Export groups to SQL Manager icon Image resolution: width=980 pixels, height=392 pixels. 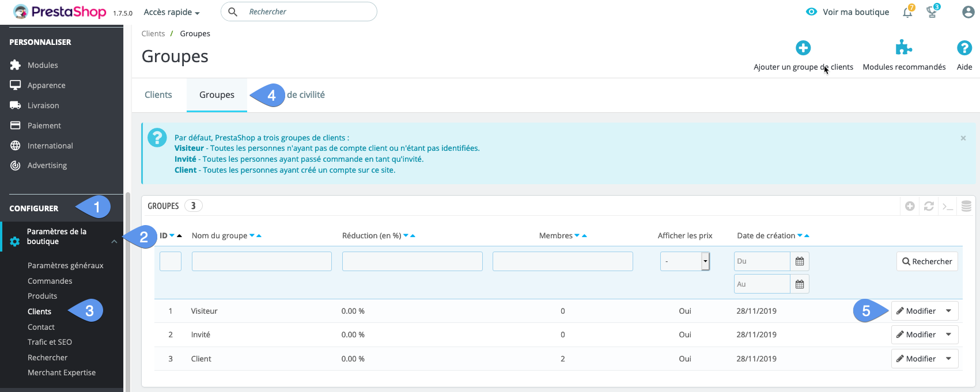click(966, 206)
